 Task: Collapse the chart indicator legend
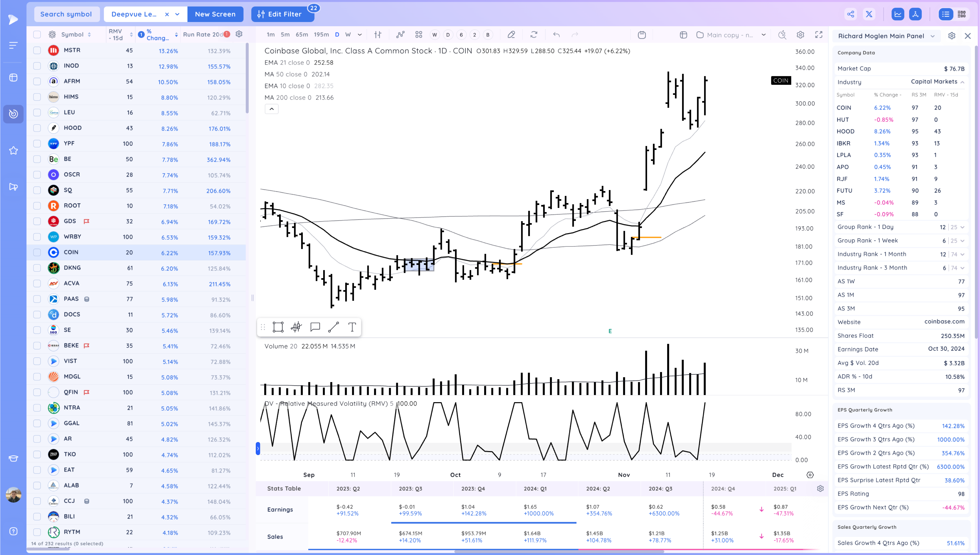click(271, 109)
